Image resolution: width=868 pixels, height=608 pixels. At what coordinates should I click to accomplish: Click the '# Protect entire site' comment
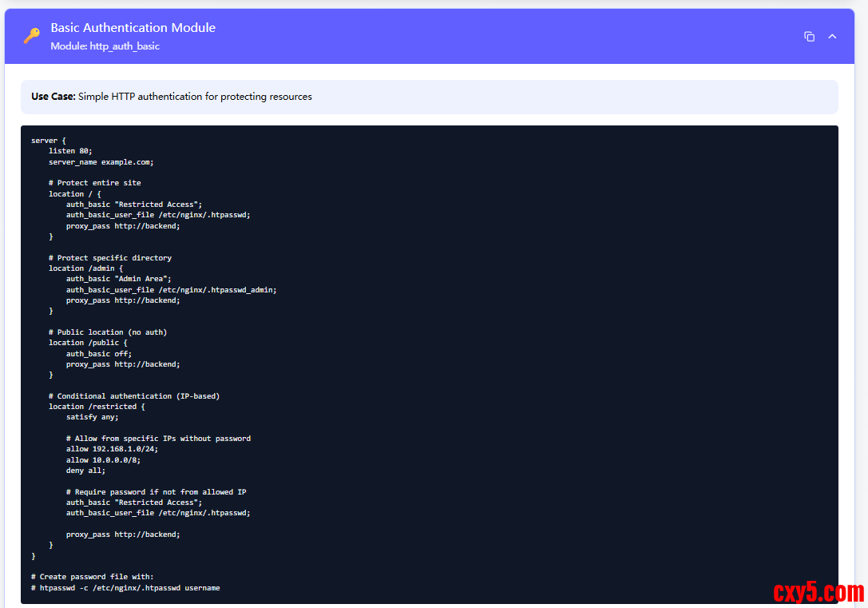(95, 183)
